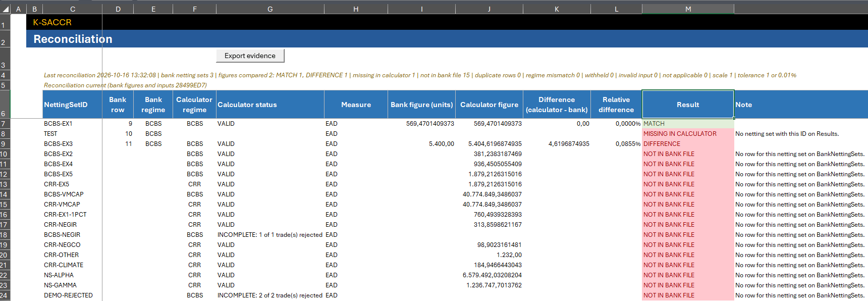Click the Result header cell
The image size is (868, 301).
click(688, 105)
